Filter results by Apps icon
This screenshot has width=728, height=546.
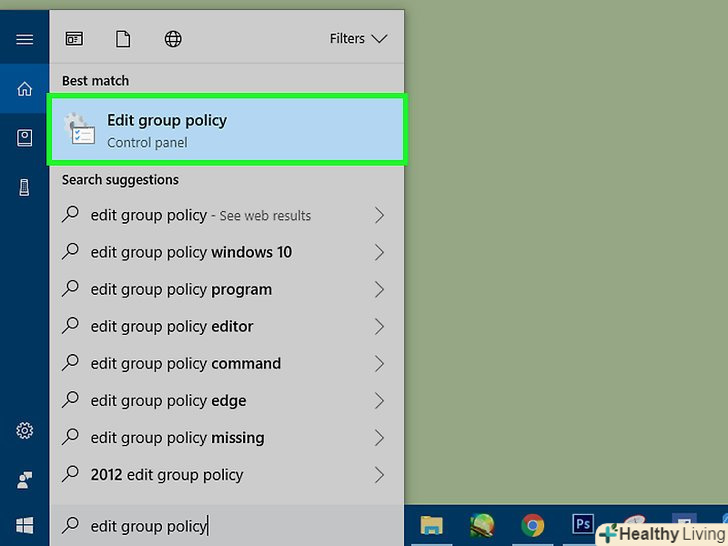(75, 39)
